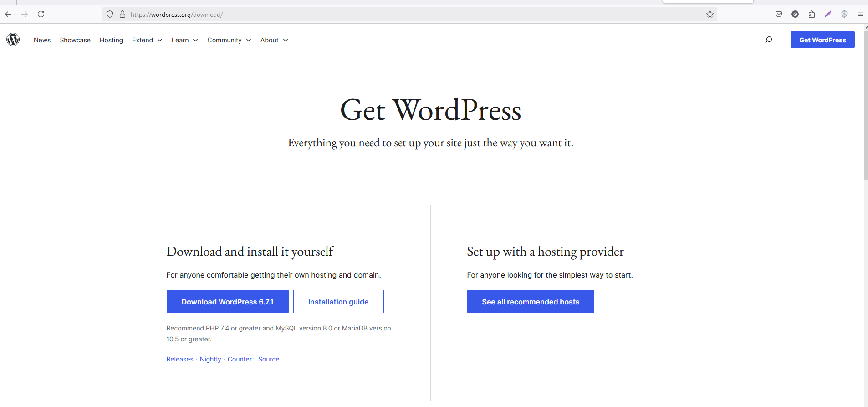Viewport: 868px width, 407px height.
Task: Reload the page with the refresh icon
Action: coord(41,14)
